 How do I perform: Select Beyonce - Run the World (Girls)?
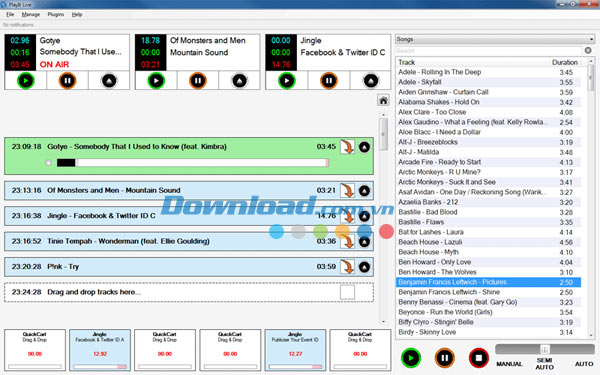(488, 312)
